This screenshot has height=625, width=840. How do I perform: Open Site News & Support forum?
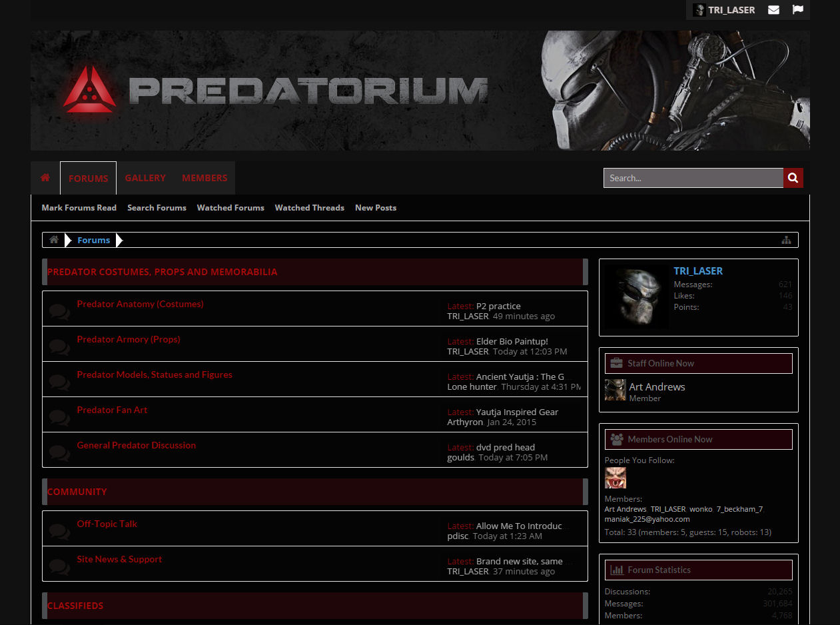point(119,559)
